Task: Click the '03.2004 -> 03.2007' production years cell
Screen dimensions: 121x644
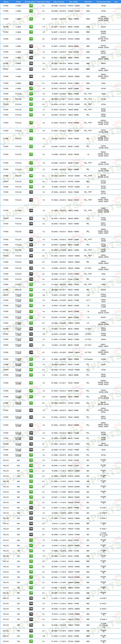Action: tap(59, 323)
